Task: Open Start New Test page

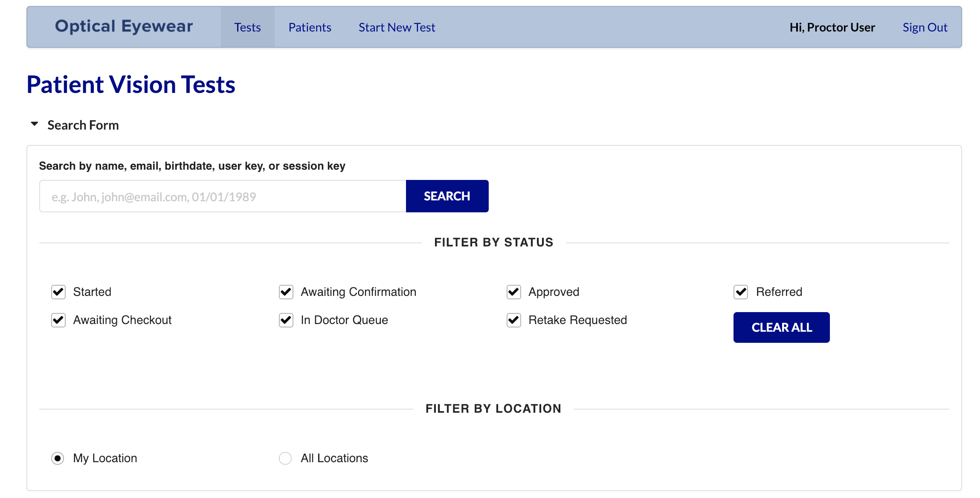Action: pyautogui.click(x=397, y=27)
